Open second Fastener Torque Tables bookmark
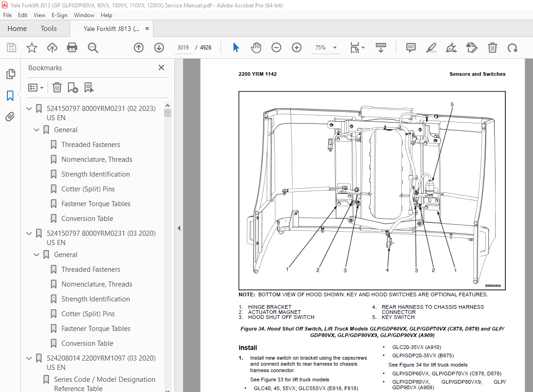The image size is (533, 392). tap(96, 329)
